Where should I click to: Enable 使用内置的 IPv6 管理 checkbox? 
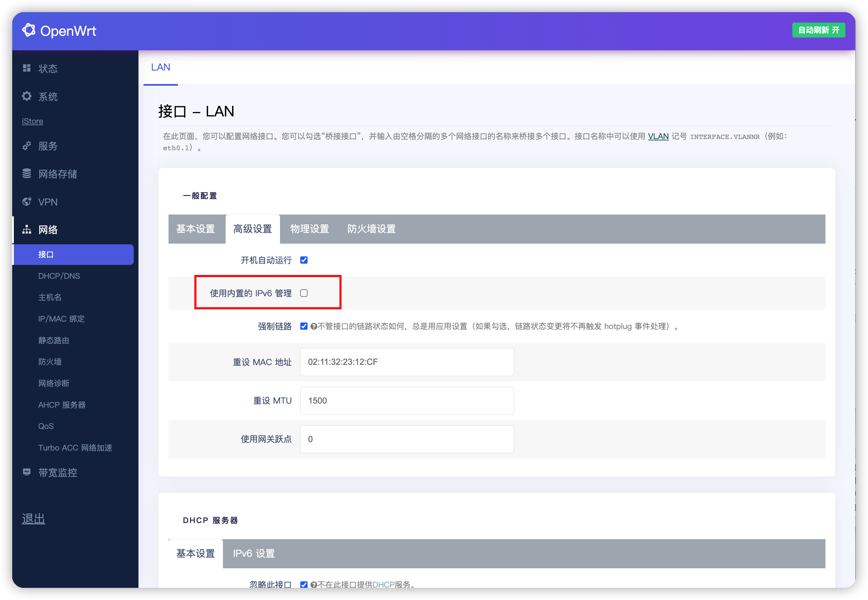point(304,293)
